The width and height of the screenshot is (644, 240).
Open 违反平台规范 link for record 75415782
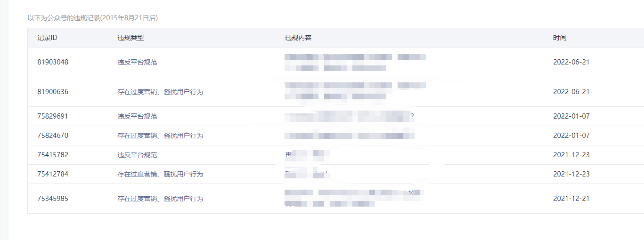click(x=137, y=155)
